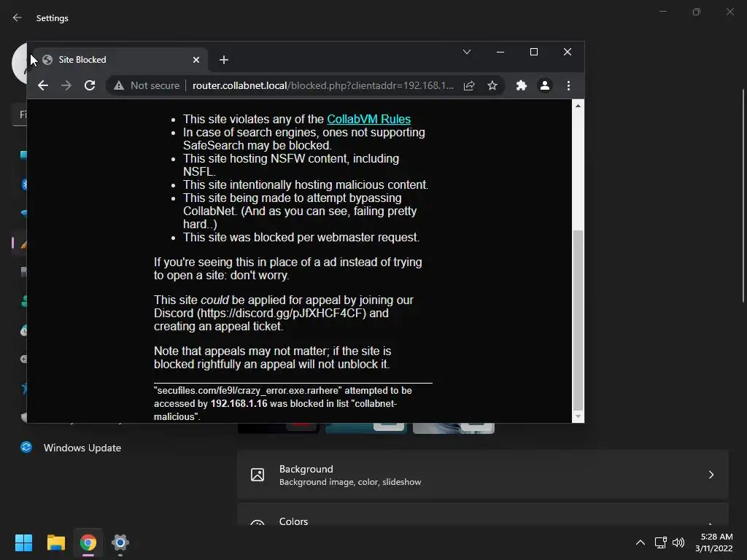The image size is (747, 560).
Task: Click the Chrome page scrollbar thumb
Action: pos(578,319)
